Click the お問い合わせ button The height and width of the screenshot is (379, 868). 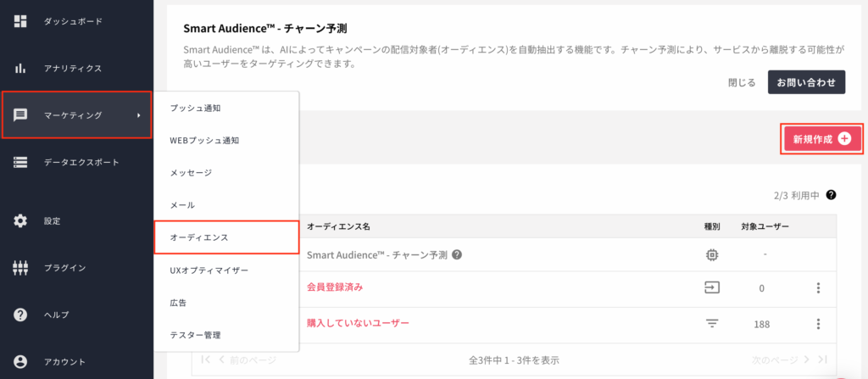tap(806, 82)
